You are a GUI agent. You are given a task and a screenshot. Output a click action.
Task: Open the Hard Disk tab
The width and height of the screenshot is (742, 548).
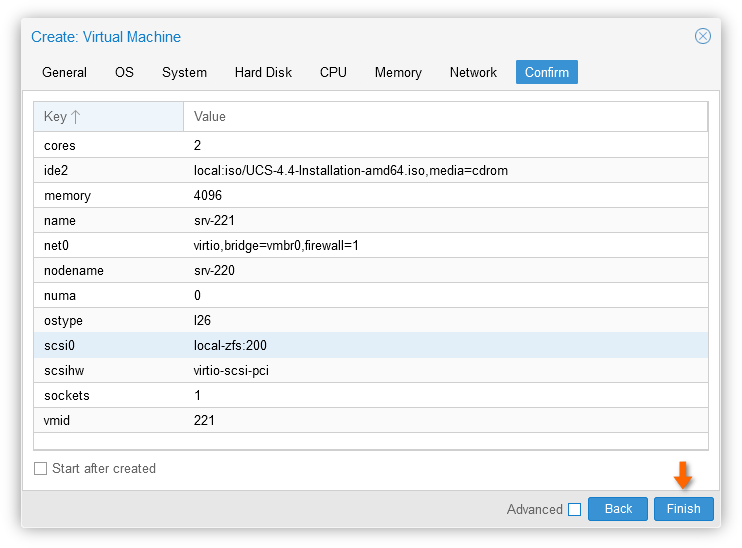(263, 72)
